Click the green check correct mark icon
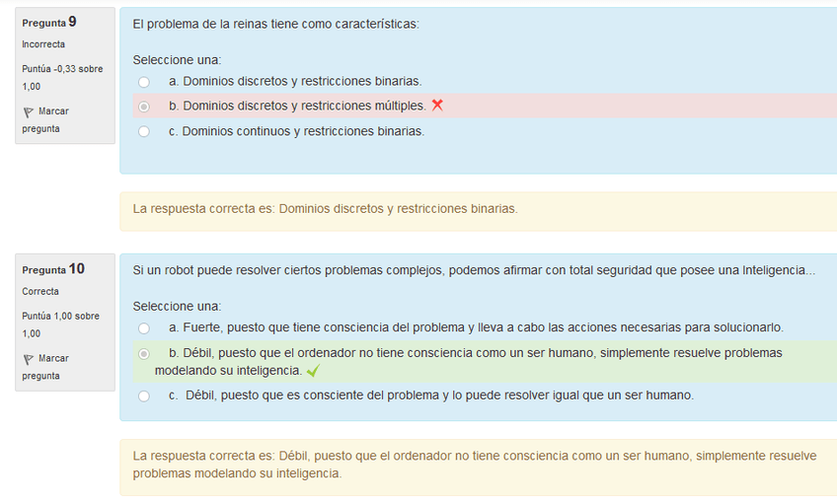The image size is (837, 504). click(313, 371)
